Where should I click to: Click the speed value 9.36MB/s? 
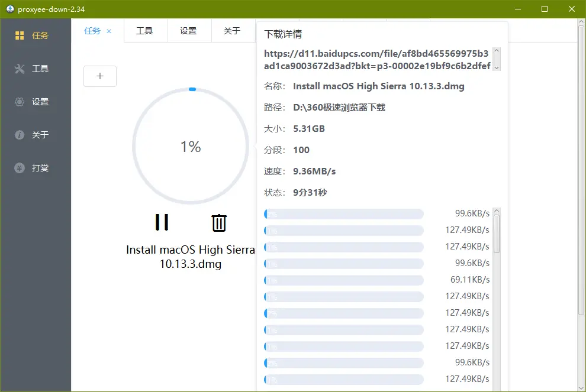(x=314, y=171)
